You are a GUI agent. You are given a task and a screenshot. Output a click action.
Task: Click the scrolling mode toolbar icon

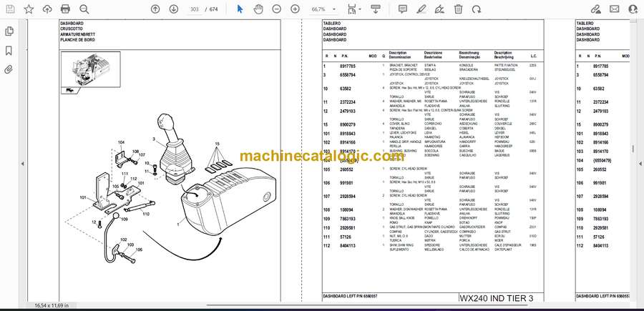[x=375, y=9]
